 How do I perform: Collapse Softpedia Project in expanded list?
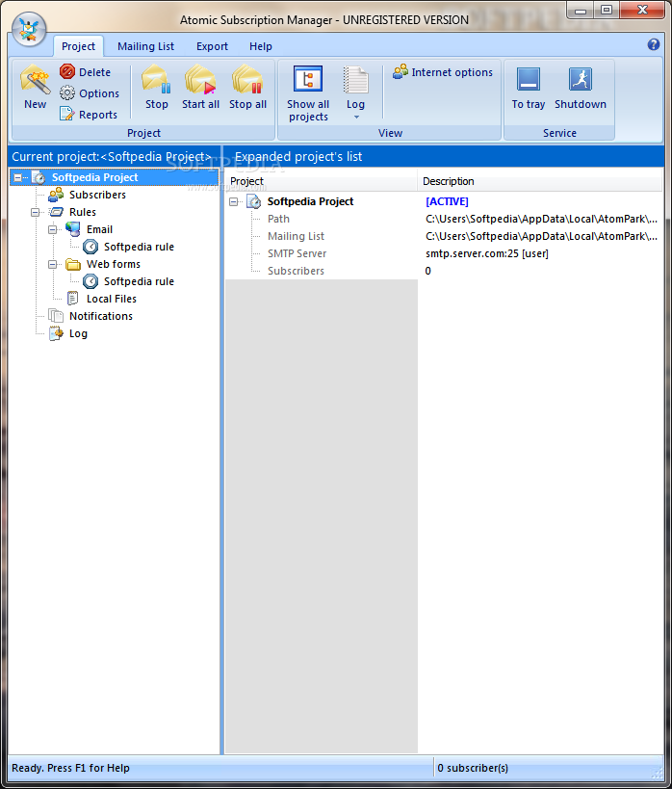pyautogui.click(x=233, y=201)
